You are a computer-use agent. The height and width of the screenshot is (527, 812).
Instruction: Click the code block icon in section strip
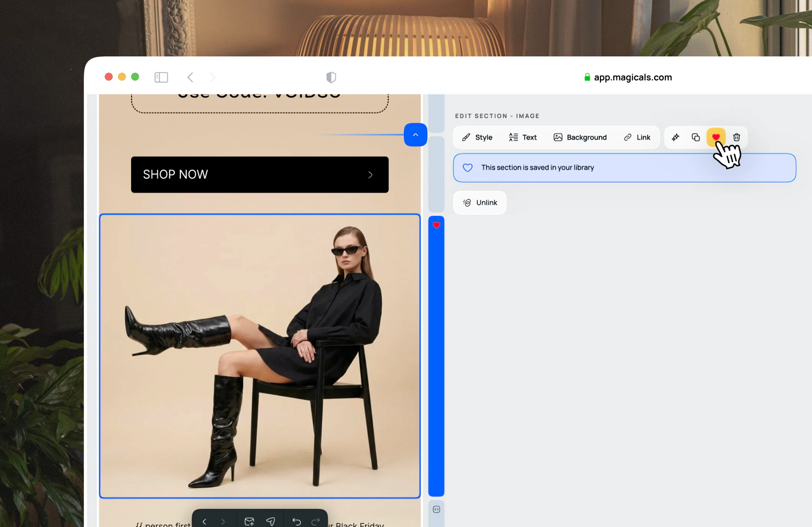[437, 509]
